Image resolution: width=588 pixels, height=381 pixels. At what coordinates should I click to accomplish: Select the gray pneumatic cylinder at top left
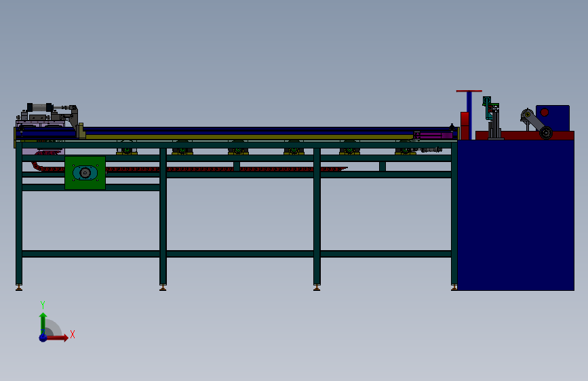pos(40,108)
